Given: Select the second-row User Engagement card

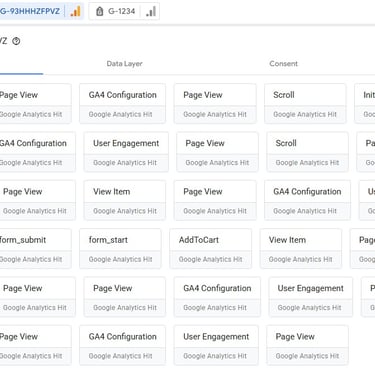Looking at the screenshot, I should click(x=126, y=152).
